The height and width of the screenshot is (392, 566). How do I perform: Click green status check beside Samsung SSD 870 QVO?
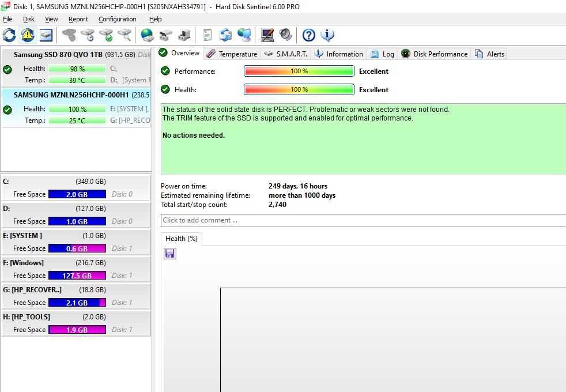[x=7, y=69]
